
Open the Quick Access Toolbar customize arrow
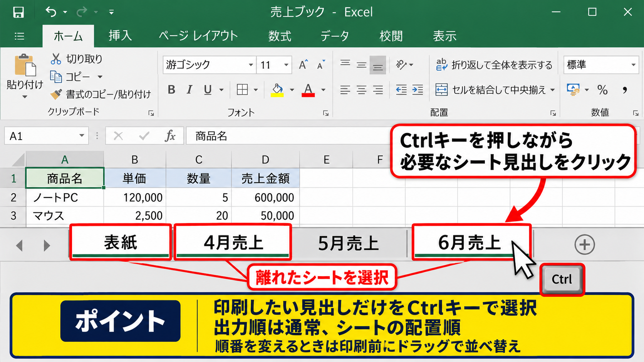coord(111,12)
